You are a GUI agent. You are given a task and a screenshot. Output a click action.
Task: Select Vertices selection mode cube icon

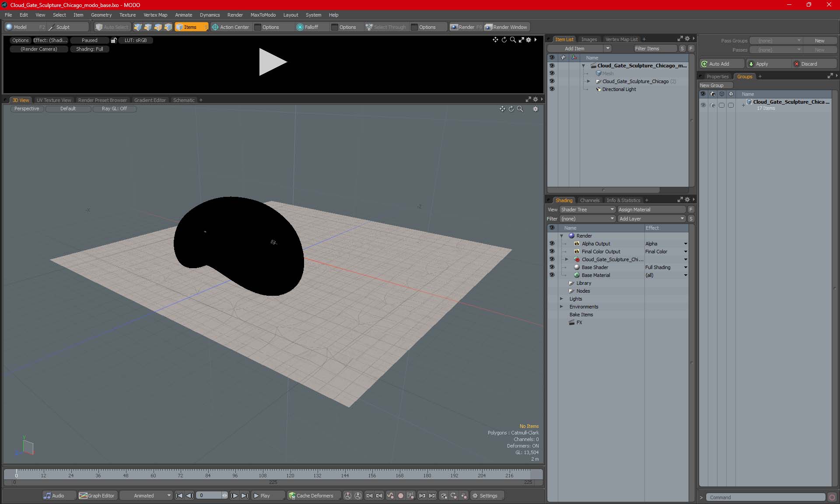138,27
